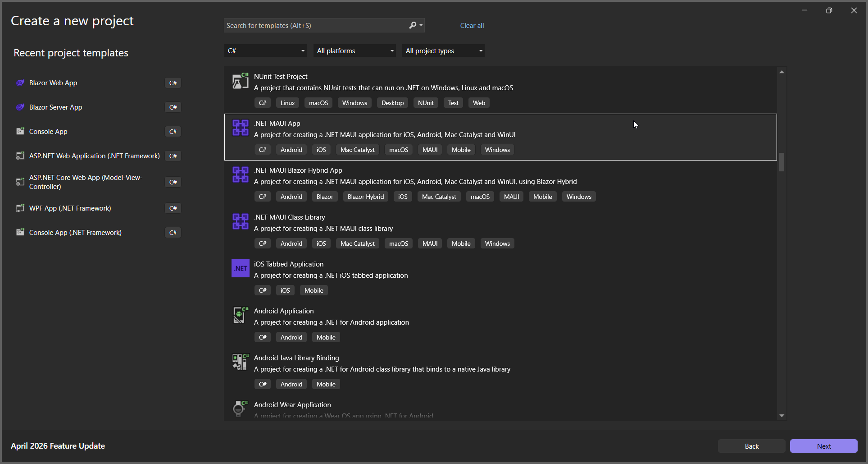868x464 pixels.
Task: Select the NUnit Test Project title
Action: (281, 77)
